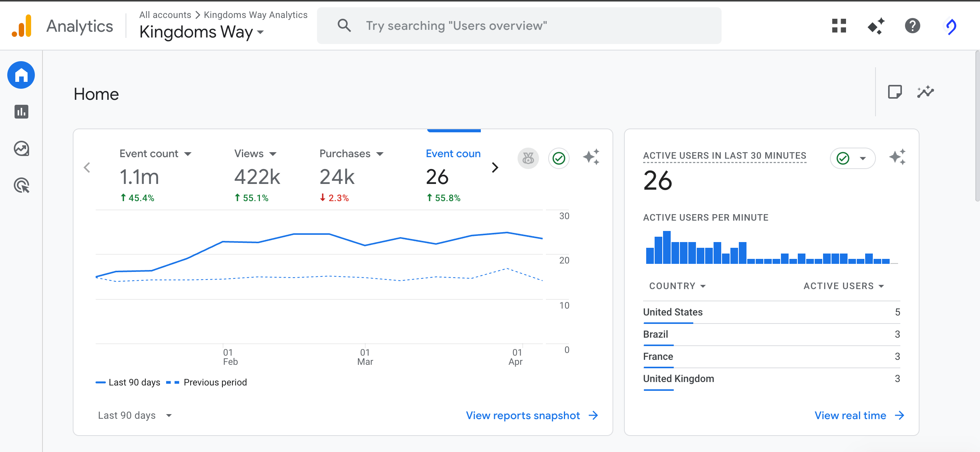Click the Previous period legend item
This screenshot has height=452, width=980.
(207, 382)
